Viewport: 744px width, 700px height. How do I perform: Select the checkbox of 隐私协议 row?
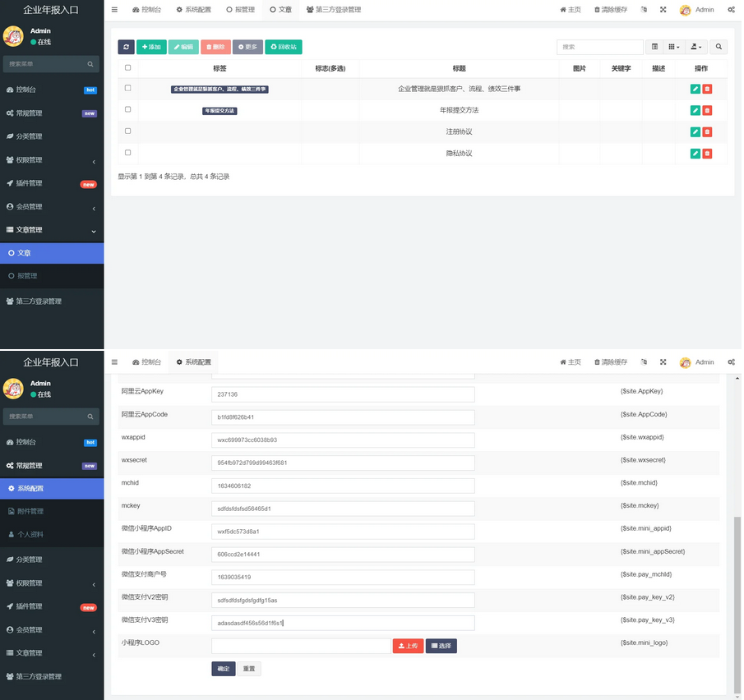click(127, 153)
